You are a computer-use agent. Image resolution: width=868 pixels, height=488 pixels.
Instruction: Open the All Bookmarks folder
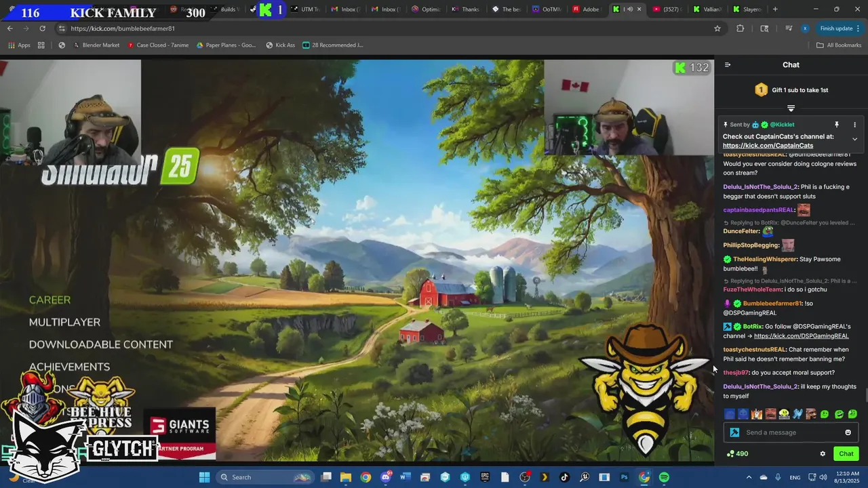coord(839,45)
